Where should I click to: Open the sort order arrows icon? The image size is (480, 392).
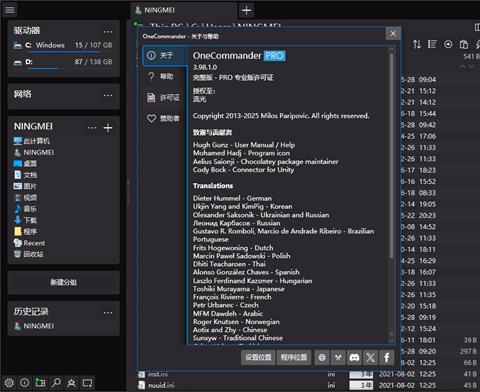pyautogui.click(x=417, y=44)
